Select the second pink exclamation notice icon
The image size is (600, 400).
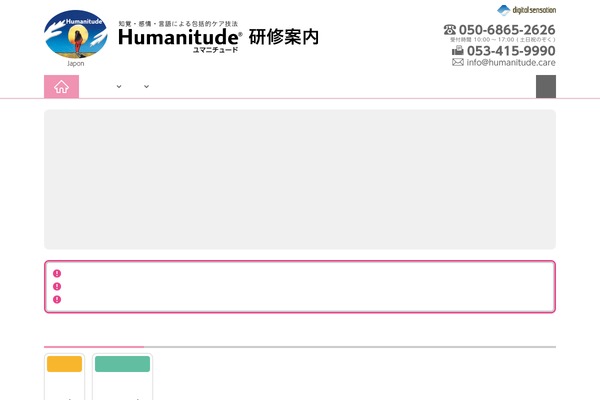[57, 286]
